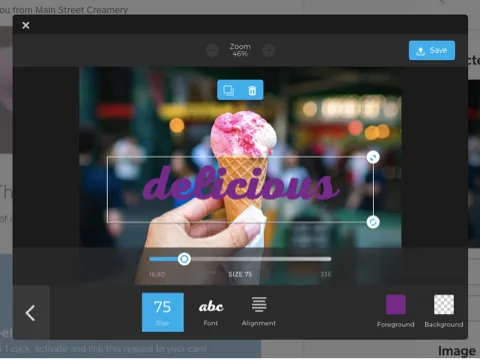Pick the purple Foreground color swatch

pos(395,304)
